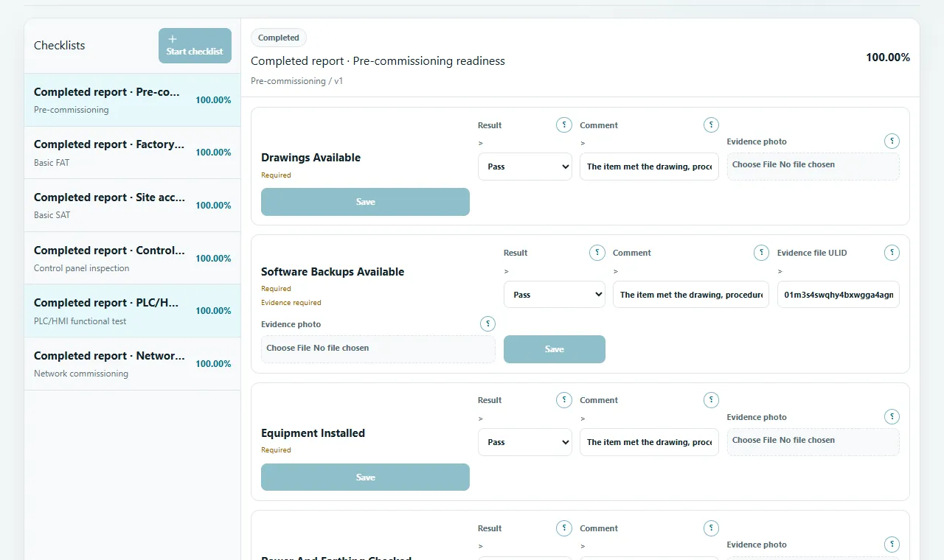This screenshot has width=944, height=560.
Task: Select the Network commissioning report
Action: (133, 364)
